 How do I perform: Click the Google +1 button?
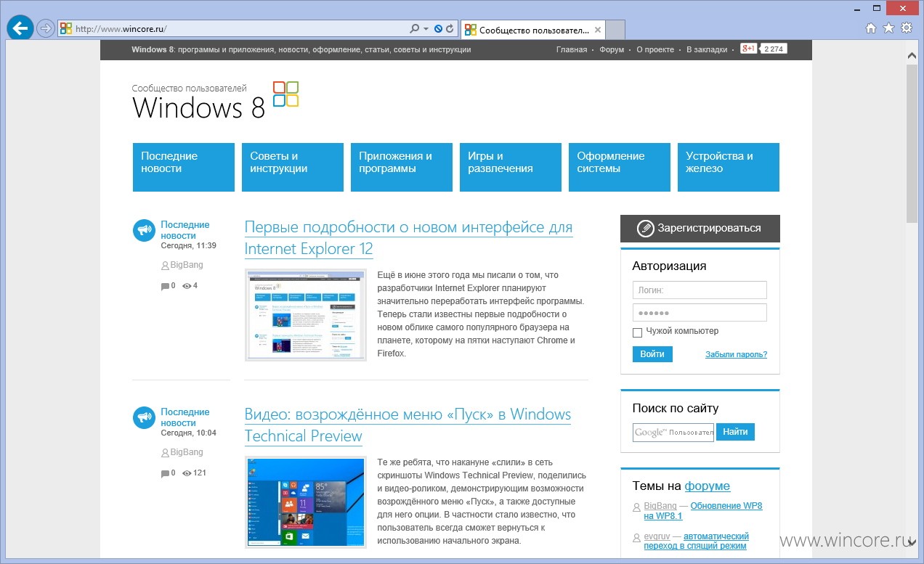(x=748, y=49)
